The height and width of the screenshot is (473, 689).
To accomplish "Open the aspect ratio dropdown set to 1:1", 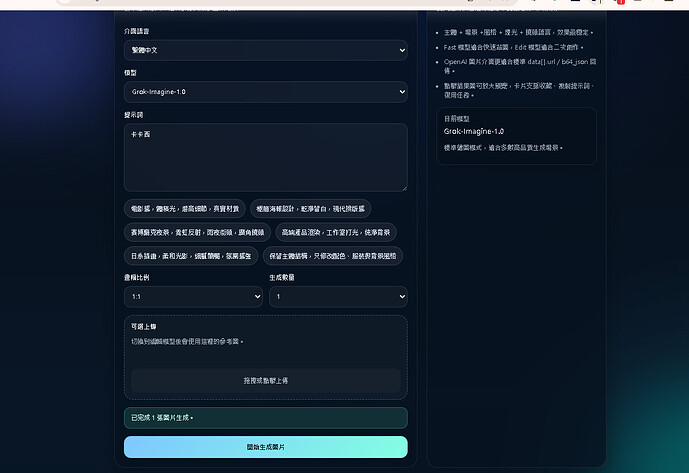I will pyautogui.click(x=193, y=297).
